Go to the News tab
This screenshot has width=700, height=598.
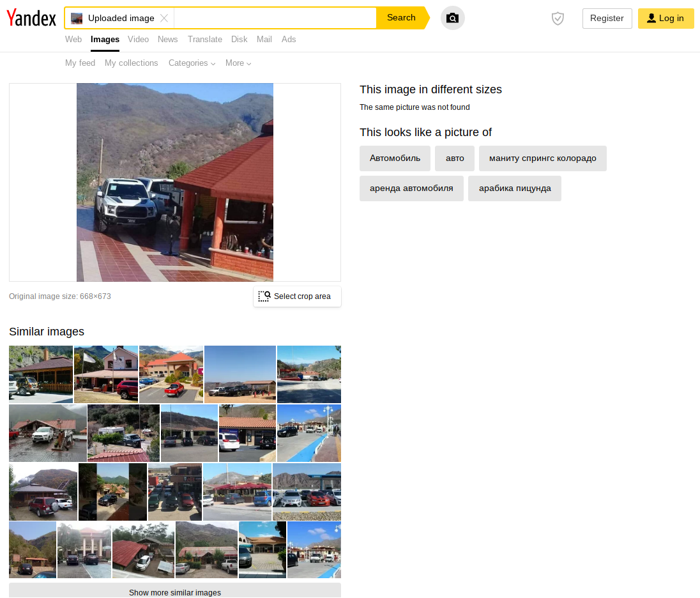tap(167, 40)
